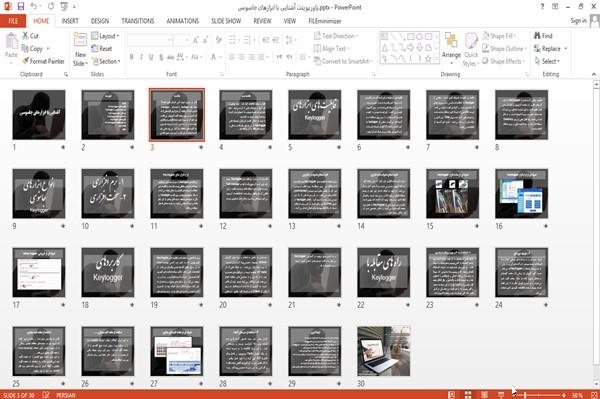600x399 pixels.
Task: Expand the Select dropdown in Editing
Action: tap(547, 61)
